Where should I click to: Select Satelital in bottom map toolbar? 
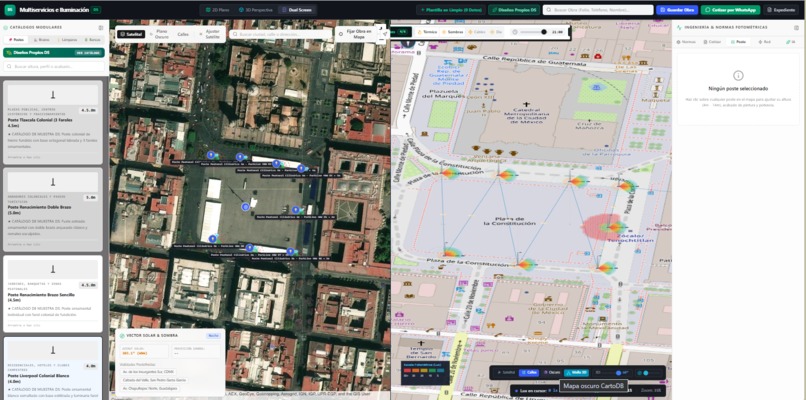pyautogui.click(x=506, y=373)
